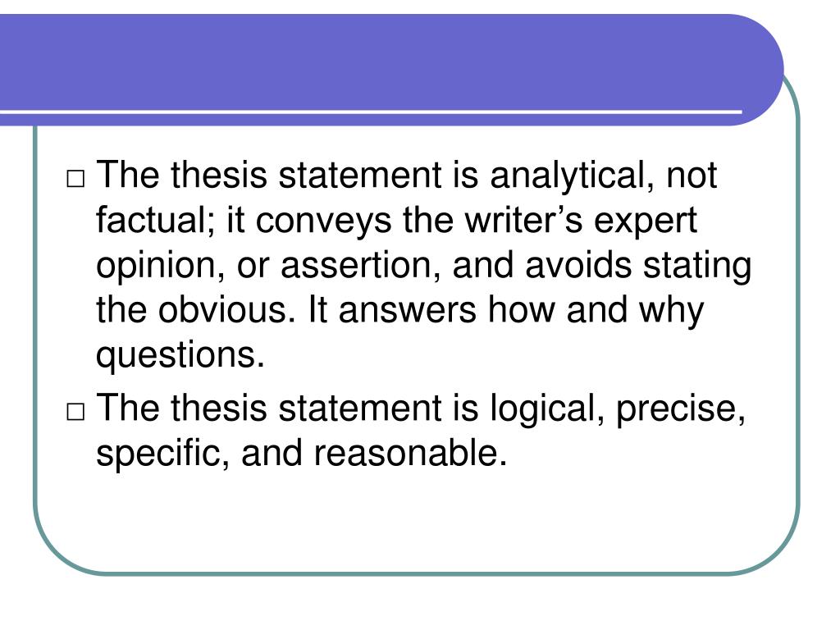Click 'logical,' in the second bullet
The image size is (840, 630).
tap(547, 409)
